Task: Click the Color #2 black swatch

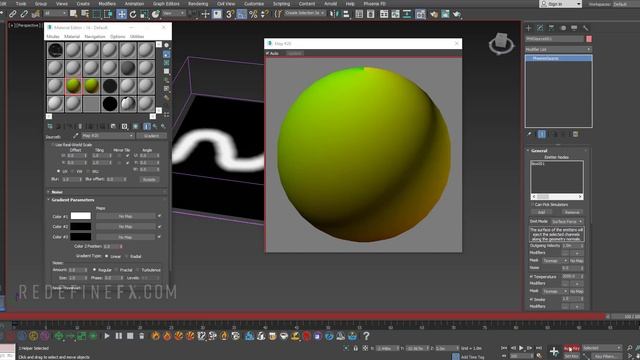Action: pos(80,227)
